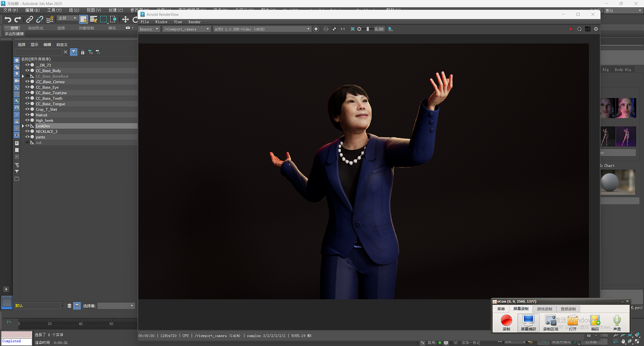This screenshot has height=346, width=644.
Task: Open the 选择集 dropdown at panel bottom
Action: (116, 306)
